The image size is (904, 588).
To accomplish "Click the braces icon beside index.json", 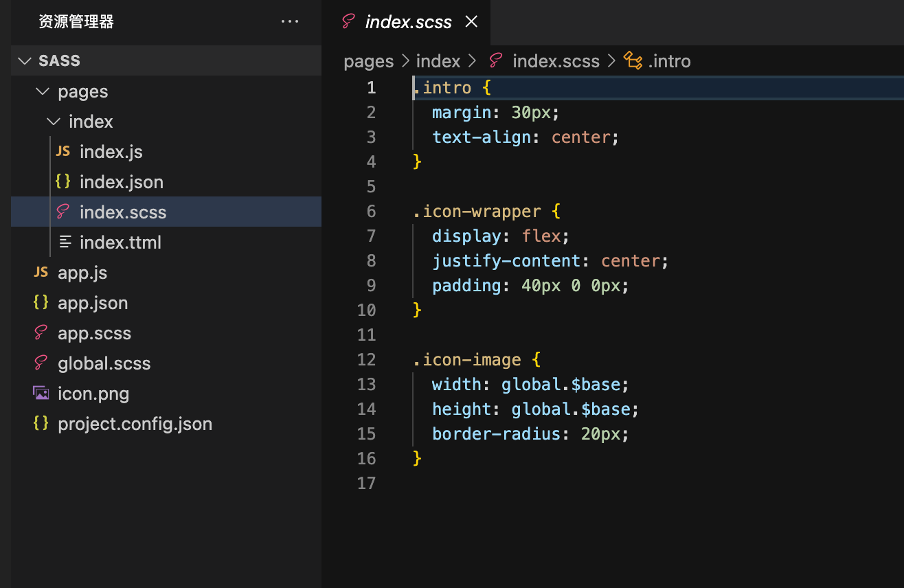I will click(x=63, y=181).
